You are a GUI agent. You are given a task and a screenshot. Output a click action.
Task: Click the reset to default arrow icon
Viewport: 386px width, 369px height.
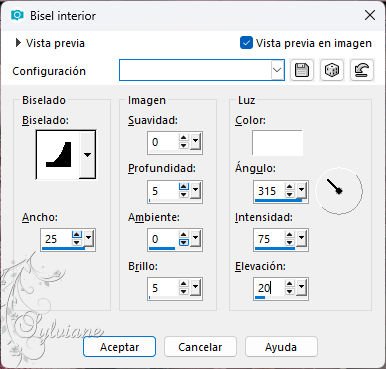[362, 70]
